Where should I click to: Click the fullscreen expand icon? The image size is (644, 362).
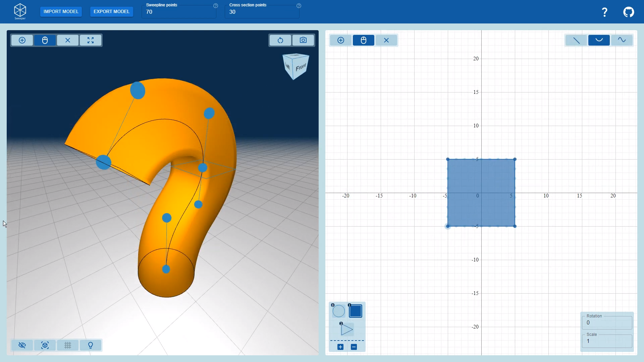click(x=91, y=40)
